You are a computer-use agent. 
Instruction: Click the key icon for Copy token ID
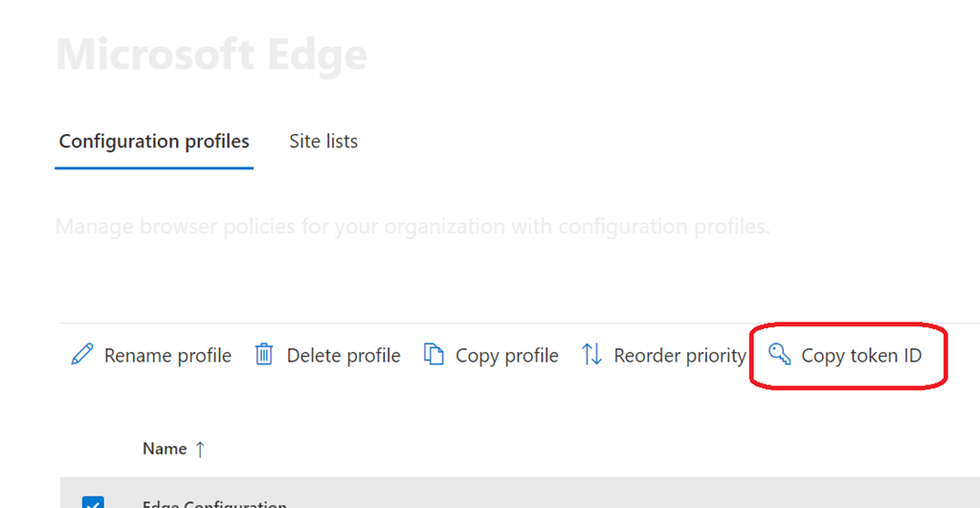coord(780,356)
